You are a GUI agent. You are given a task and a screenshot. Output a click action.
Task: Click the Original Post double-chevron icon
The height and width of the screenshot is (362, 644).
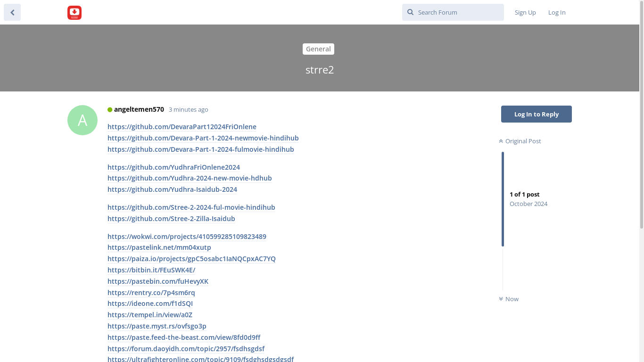(x=501, y=141)
